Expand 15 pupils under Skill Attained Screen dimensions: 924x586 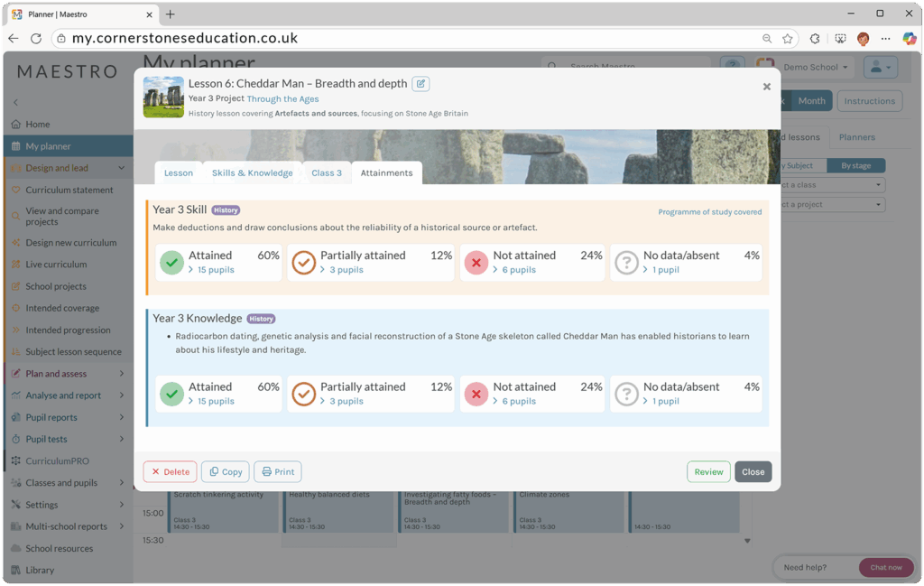point(215,270)
